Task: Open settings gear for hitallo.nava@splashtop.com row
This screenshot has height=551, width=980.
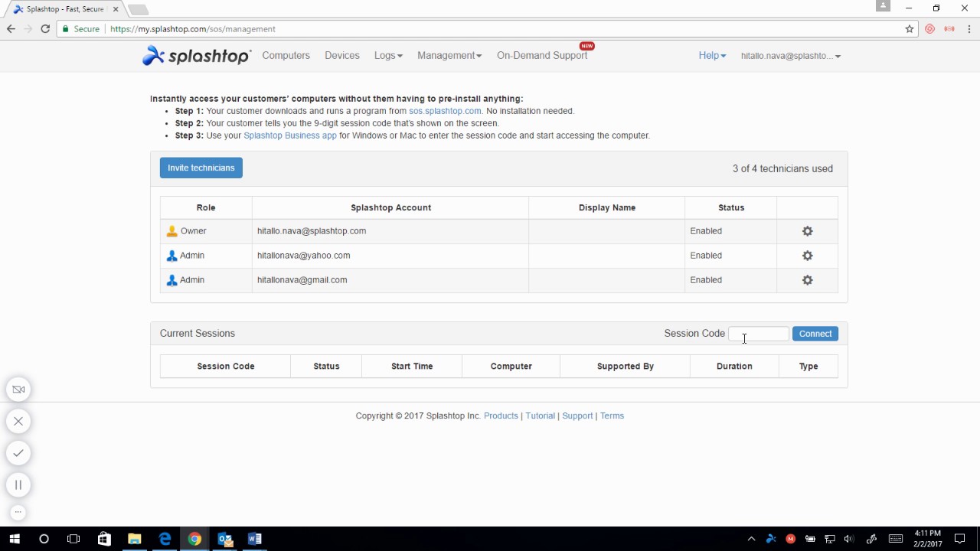Action: (x=807, y=231)
